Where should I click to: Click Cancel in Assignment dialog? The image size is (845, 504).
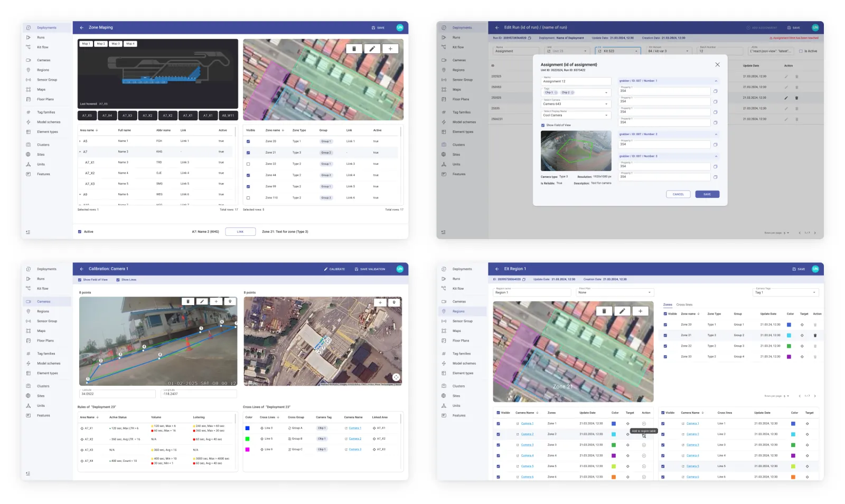coord(678,194)
